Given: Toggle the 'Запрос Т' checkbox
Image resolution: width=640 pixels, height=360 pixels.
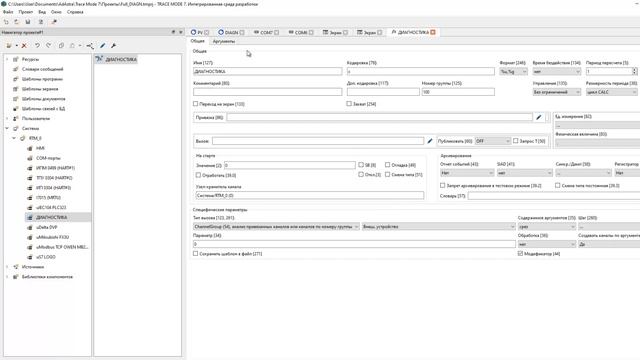Looking at the screenshot, I should tap(516, 141).
